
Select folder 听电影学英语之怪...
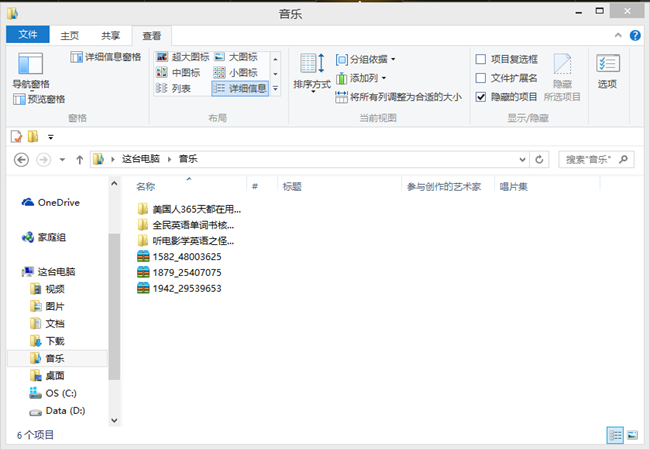tap(186, 241)
